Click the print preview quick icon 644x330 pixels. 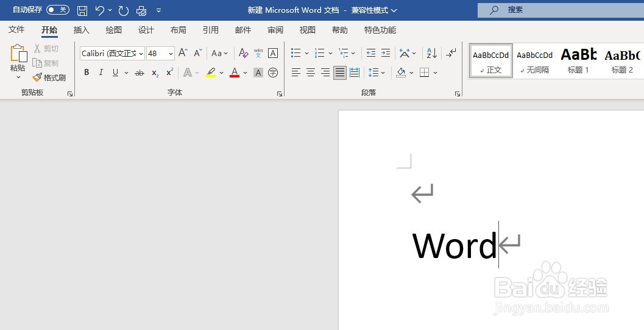click(x=141, y=10)
